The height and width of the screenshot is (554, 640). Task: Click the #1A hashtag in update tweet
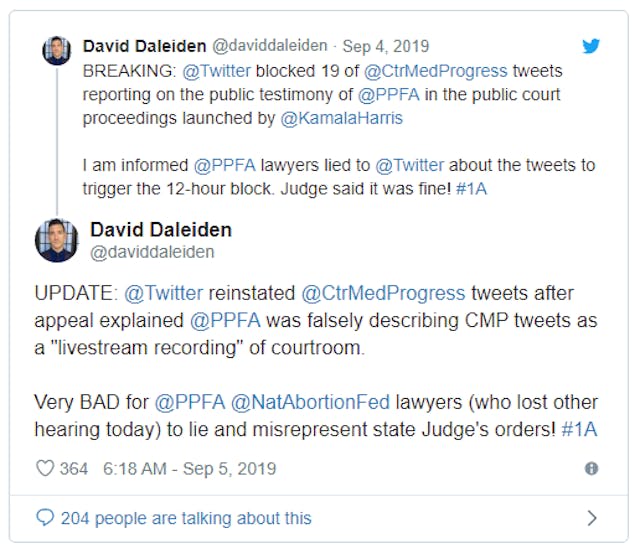[x=580, y=426]
